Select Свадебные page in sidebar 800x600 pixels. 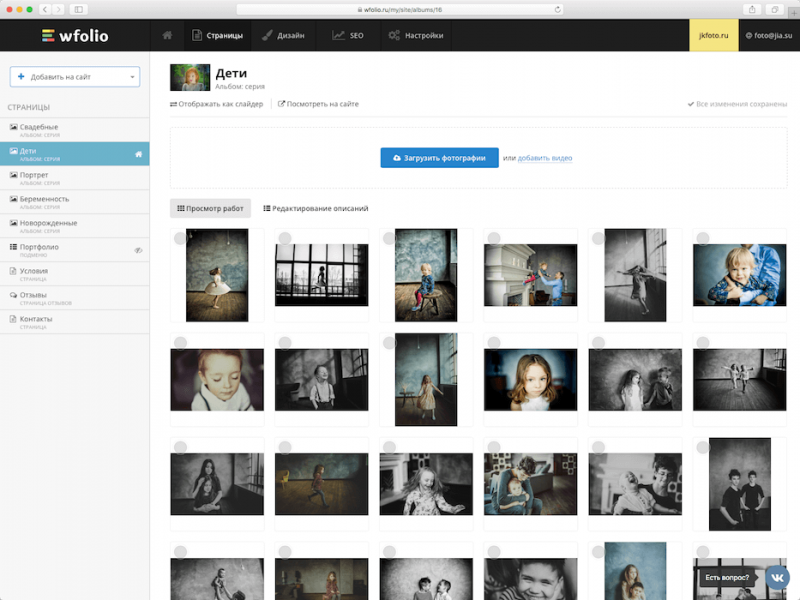point(40,127)
